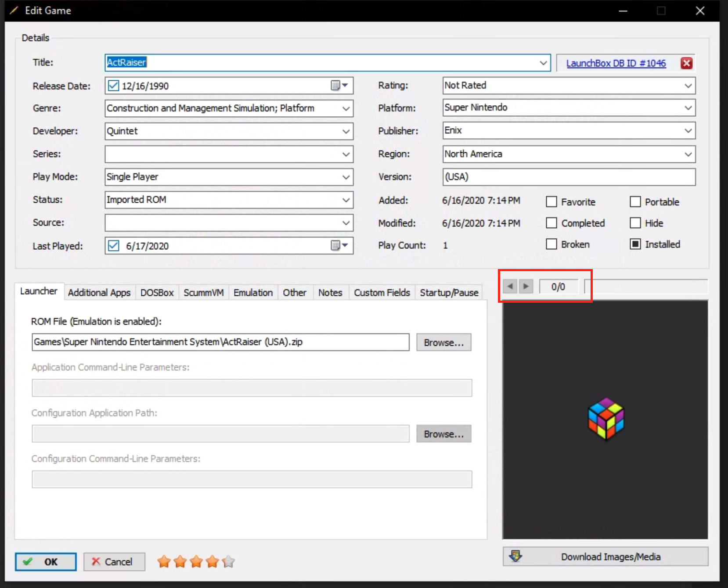
Task: Browse for the Configuration Application Path
Action: click(443, 434)
